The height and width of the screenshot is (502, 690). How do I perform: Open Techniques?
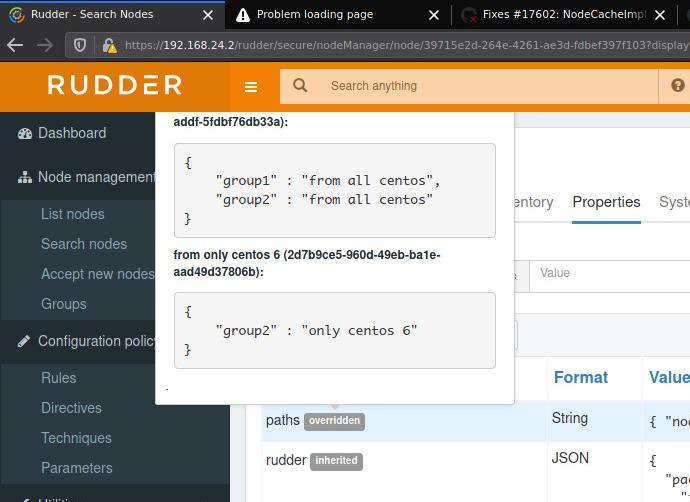pos(76,438)
